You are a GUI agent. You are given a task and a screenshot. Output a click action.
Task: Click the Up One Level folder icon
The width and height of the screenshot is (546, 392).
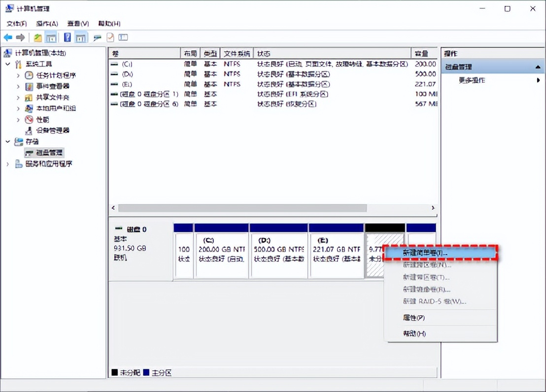coord(38,37)
